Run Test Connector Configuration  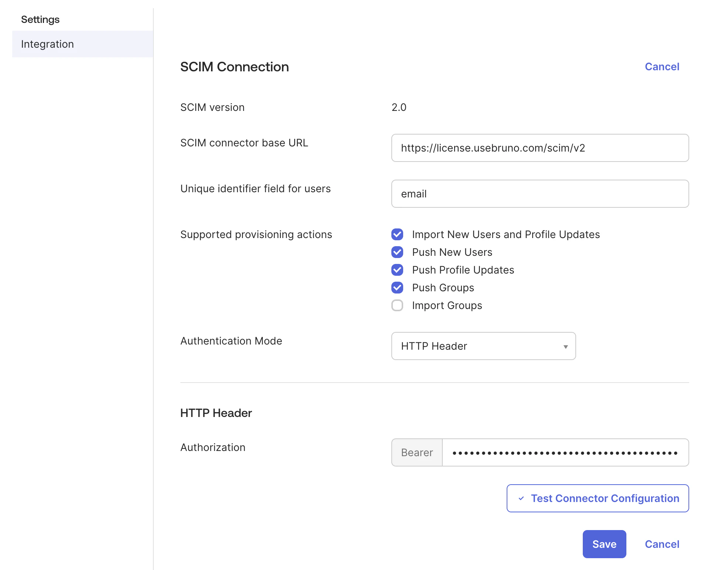coord(598,498)
